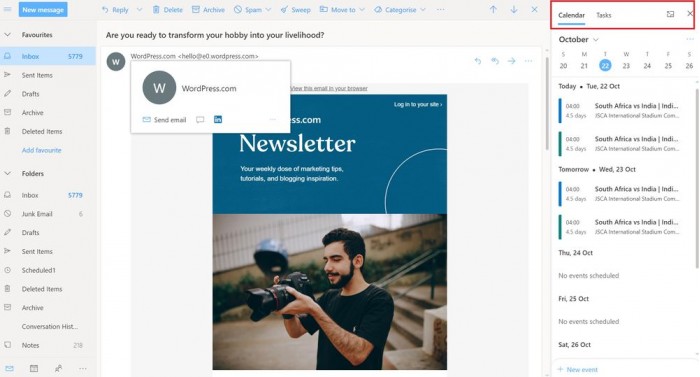Switch to People module icon
This screenshot has width=700, height=377.
point(58,369)
